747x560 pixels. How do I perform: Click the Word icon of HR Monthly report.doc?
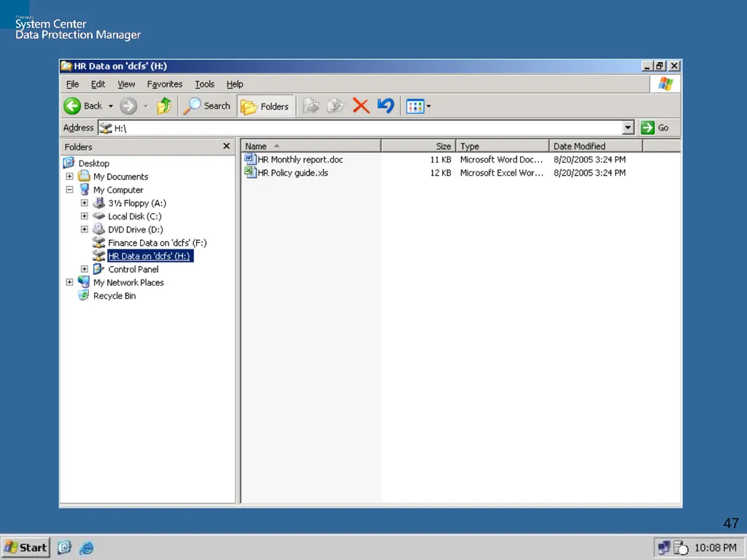coord(250,159)
